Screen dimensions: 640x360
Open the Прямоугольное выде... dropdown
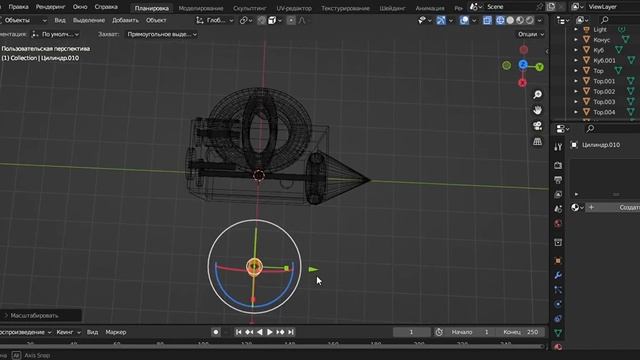pyautogui.click(x=162, y=34)
